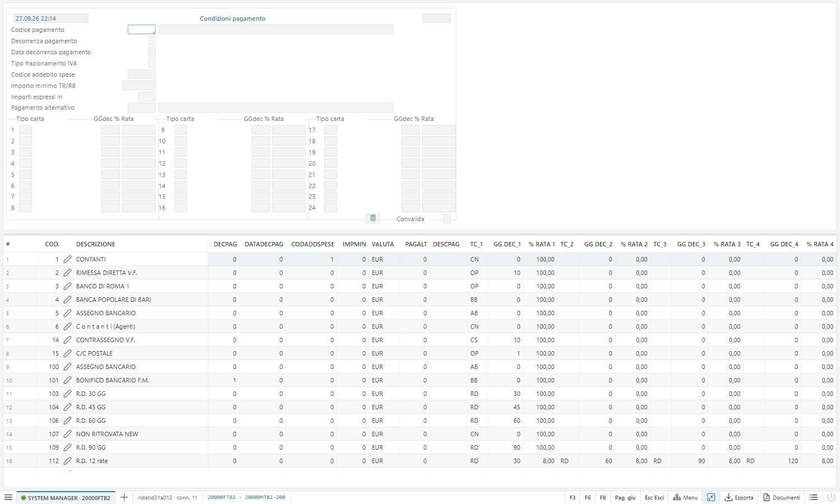Click the Esporta button
Image resolution: width=840 pixels, height=504 pixels.
739,497
